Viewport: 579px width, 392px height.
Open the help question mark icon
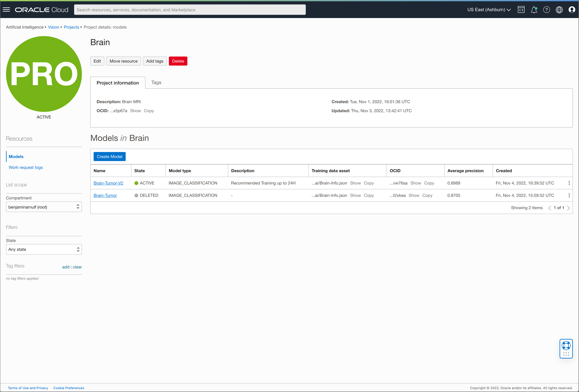tap(546, 10)
